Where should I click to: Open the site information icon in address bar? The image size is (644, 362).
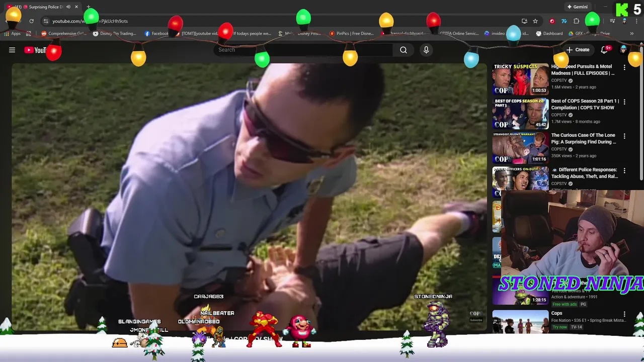point(46,21)
